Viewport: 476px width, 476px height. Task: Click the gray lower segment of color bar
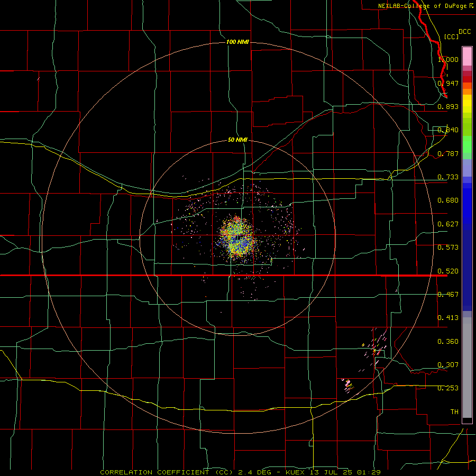pos(467,368)
